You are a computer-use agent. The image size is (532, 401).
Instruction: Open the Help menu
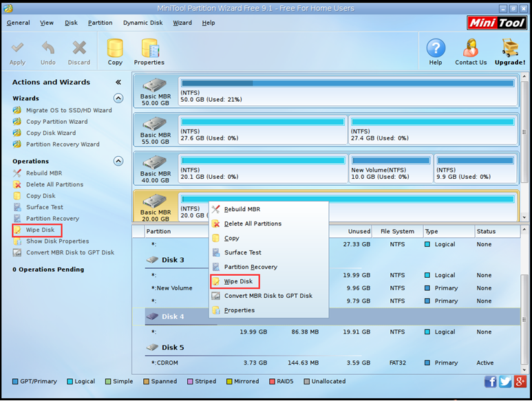tap(209, 23)
